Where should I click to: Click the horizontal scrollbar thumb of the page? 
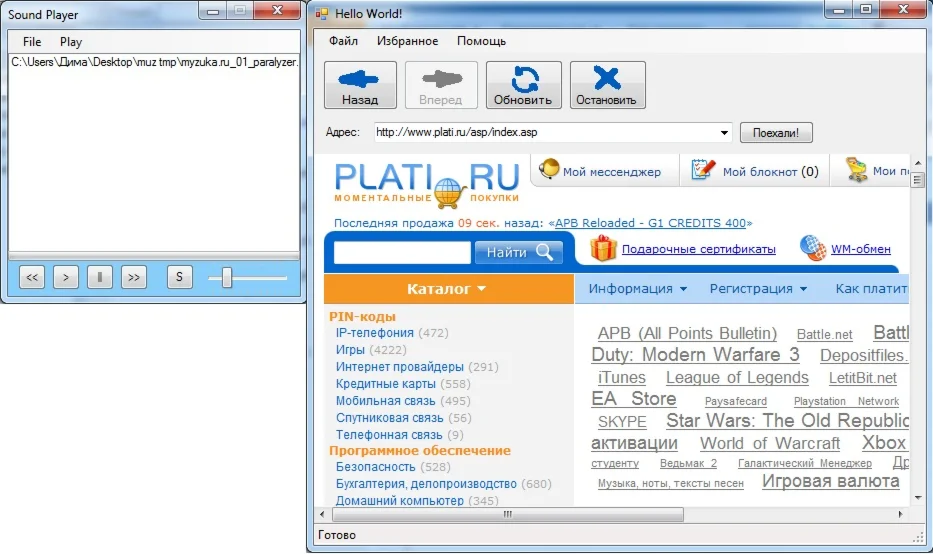(508, 514)
